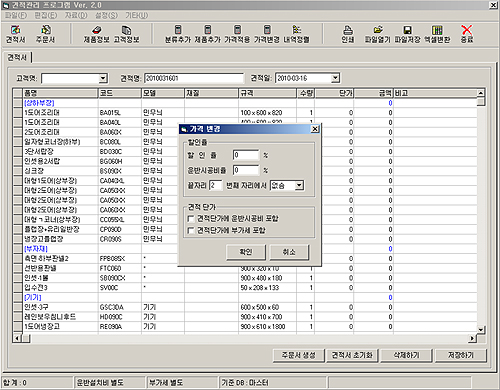The image size is (500, 390).
Task: Open the 없음 rounding dropdown in dialog
Action: [x=299, y=185]
